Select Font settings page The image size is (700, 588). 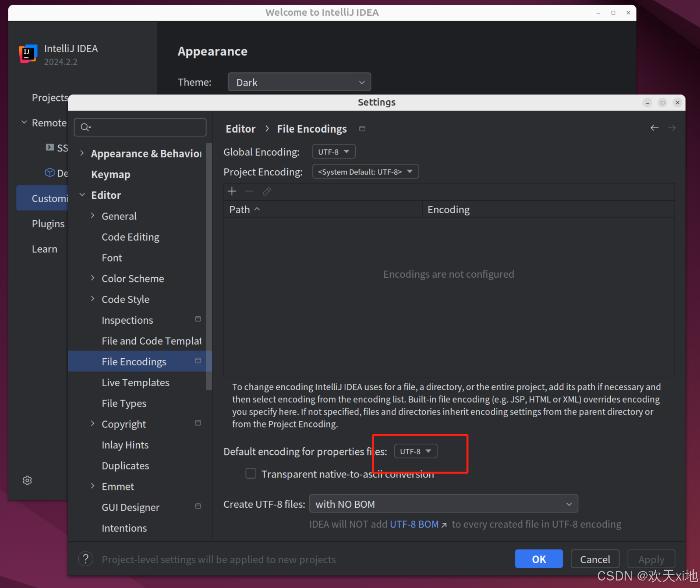click(112, 258)
